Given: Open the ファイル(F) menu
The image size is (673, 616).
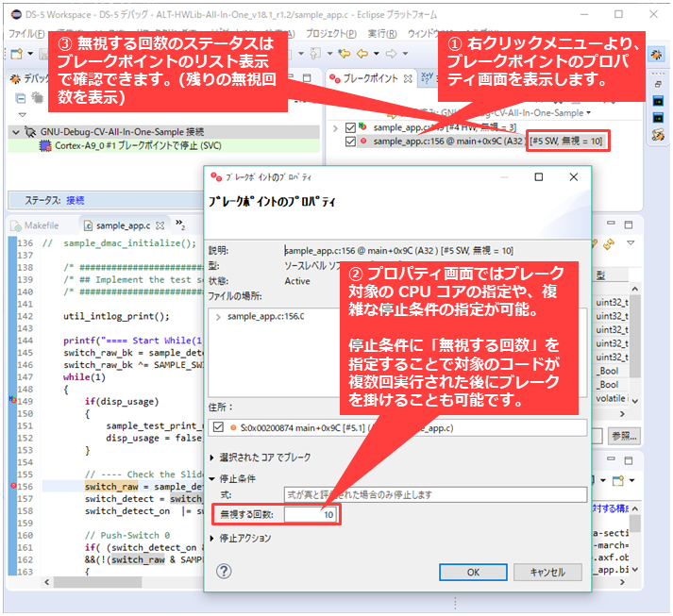Looking at the screenshot, I should click(x=26, y=33).
